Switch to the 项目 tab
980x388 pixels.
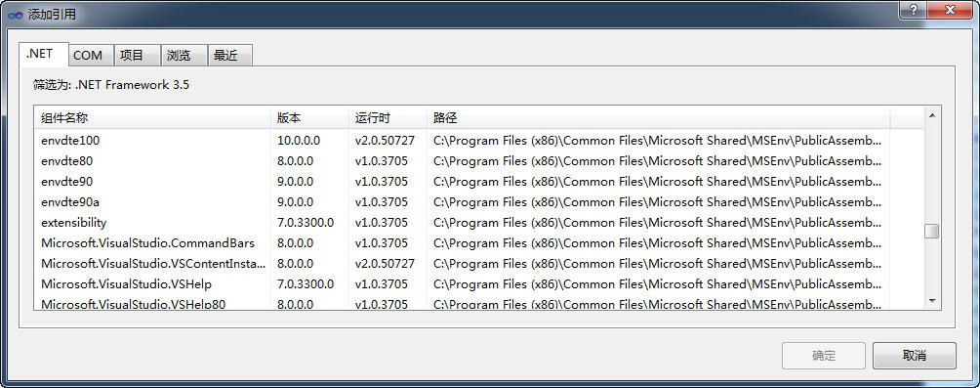[137, 55]
